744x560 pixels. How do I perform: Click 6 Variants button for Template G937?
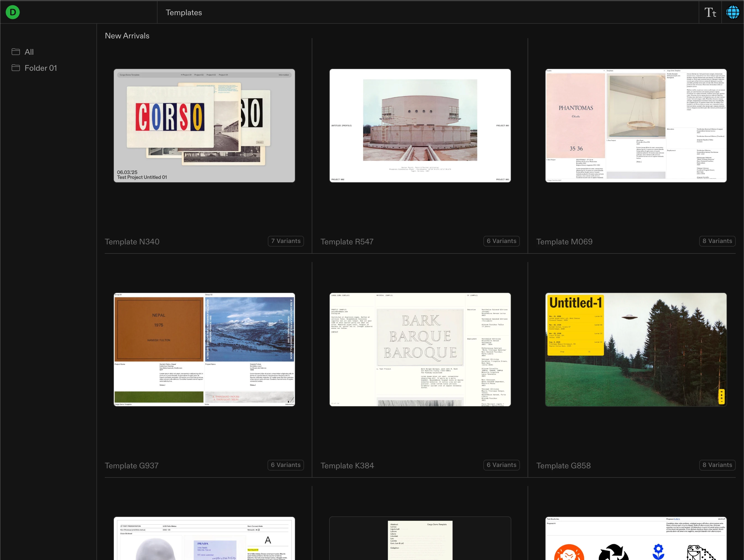(x=286, y=465)
